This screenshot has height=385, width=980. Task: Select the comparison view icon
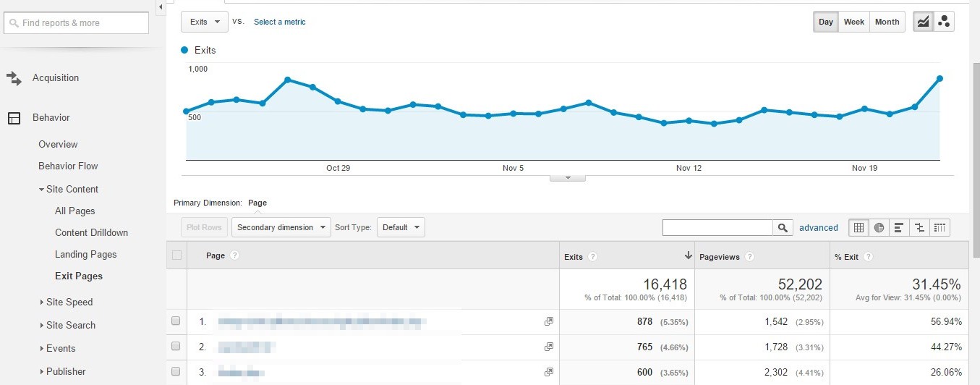click(919, 227)
